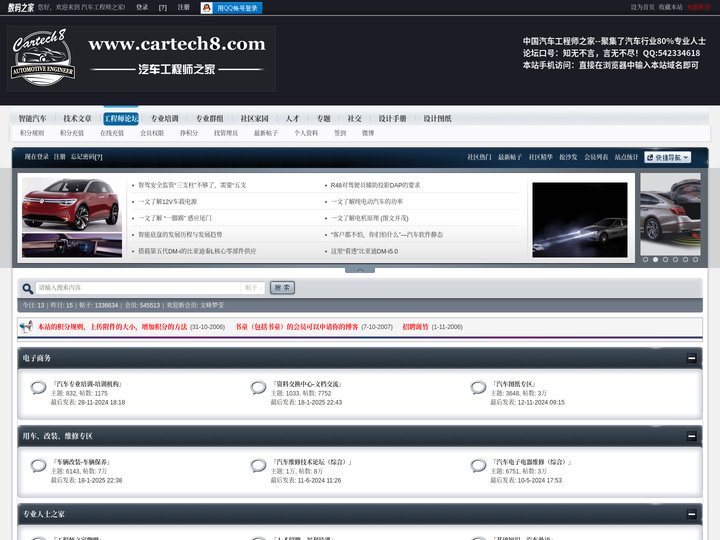Open the 汽车图纸专区 forum link
Screen dimensions: 720x540
tap(514, 384)
